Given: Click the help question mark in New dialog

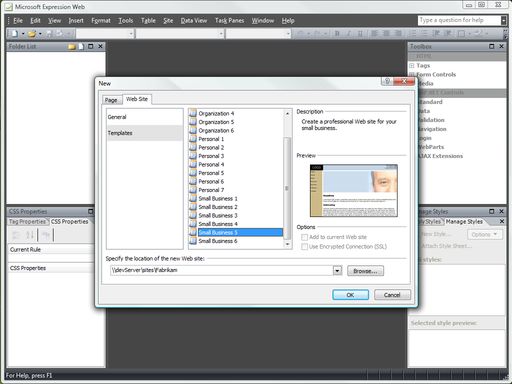Looking at the screenshot, I should click(x=387, y=81).
